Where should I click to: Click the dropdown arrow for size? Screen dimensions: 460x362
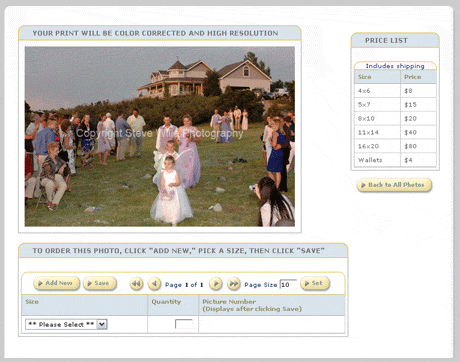pyautogui.click(x=102, y=324)
